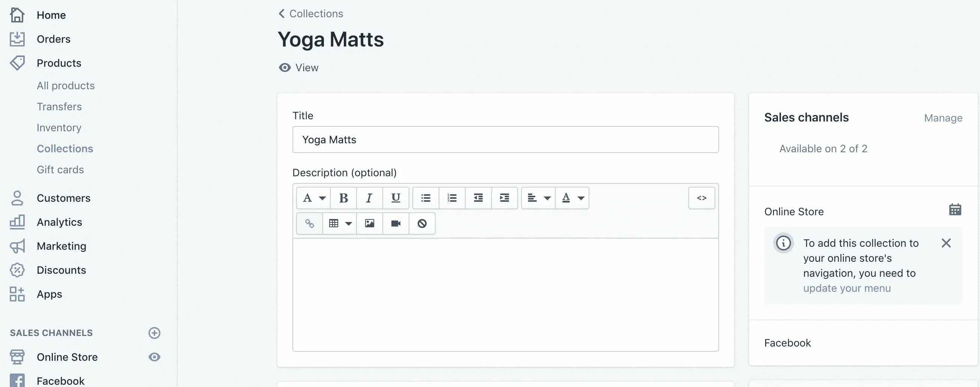
Task: Open the insert table dropdown
Action: (340, 223)
